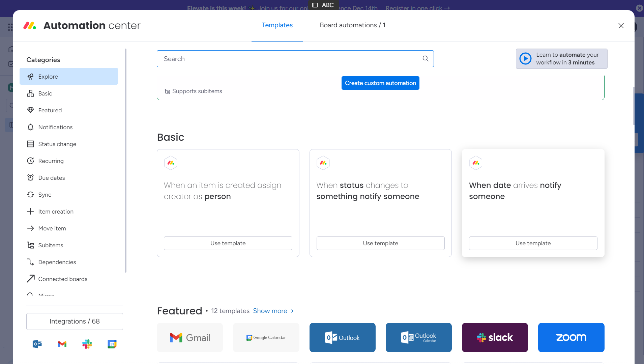This screenshot has width=644, height=364.
Task: Click the play icon to learn automation
Action: (x=526, y=58)
